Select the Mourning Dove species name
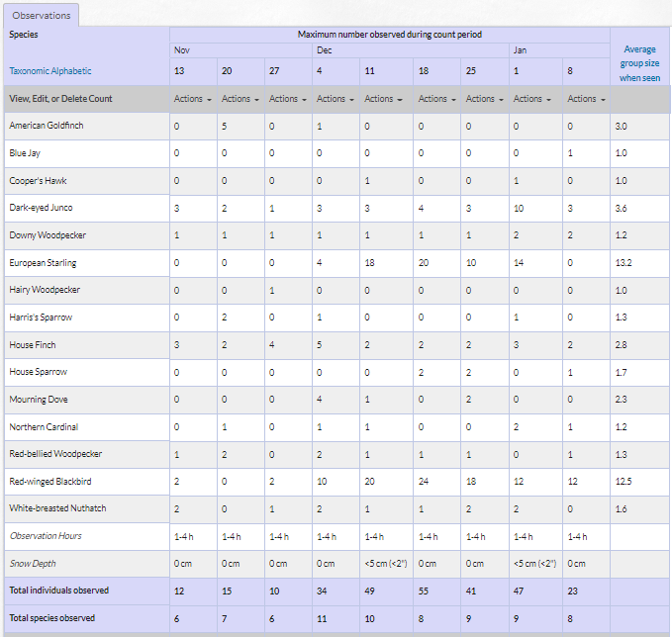Screen dimensions: 672x637 (39, 400)
